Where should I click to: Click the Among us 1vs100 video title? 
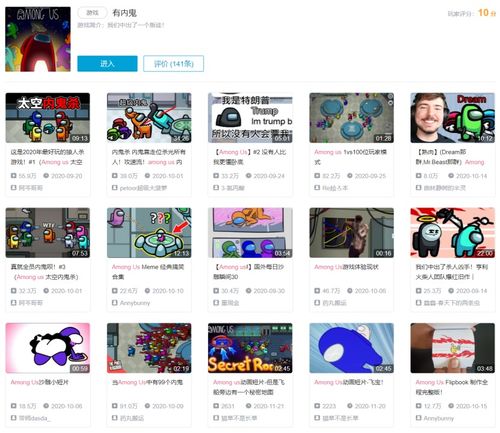pyautogui.click(x=350, y=157)
